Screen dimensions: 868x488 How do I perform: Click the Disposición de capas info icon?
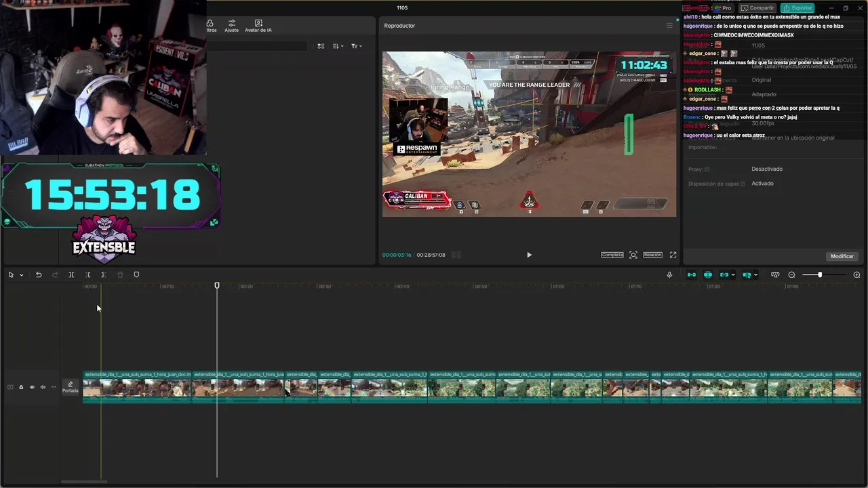[x=743, y=184]
